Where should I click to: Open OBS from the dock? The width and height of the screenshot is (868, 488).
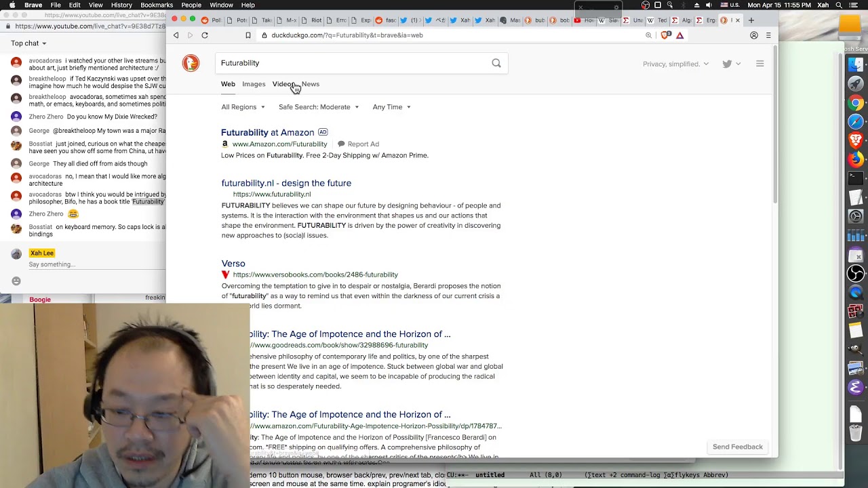pyautogui.click(x=856, y=274)
